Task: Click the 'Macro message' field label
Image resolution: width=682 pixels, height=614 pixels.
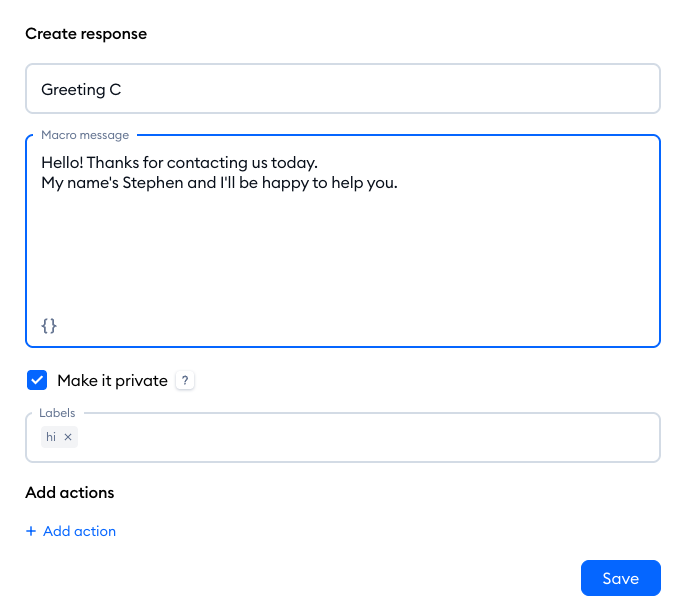Action: coord(86,135)
